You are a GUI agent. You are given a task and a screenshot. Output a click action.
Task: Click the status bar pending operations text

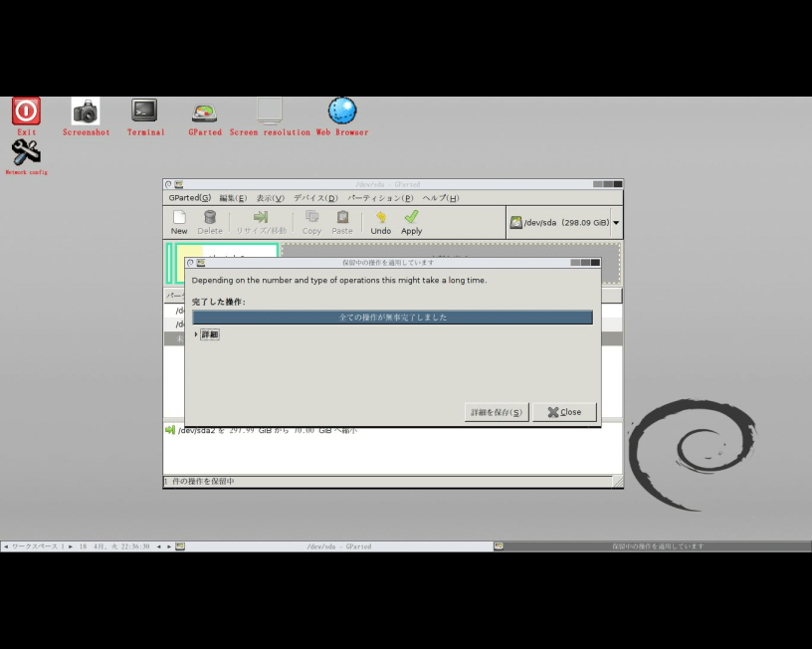point(199,481)
